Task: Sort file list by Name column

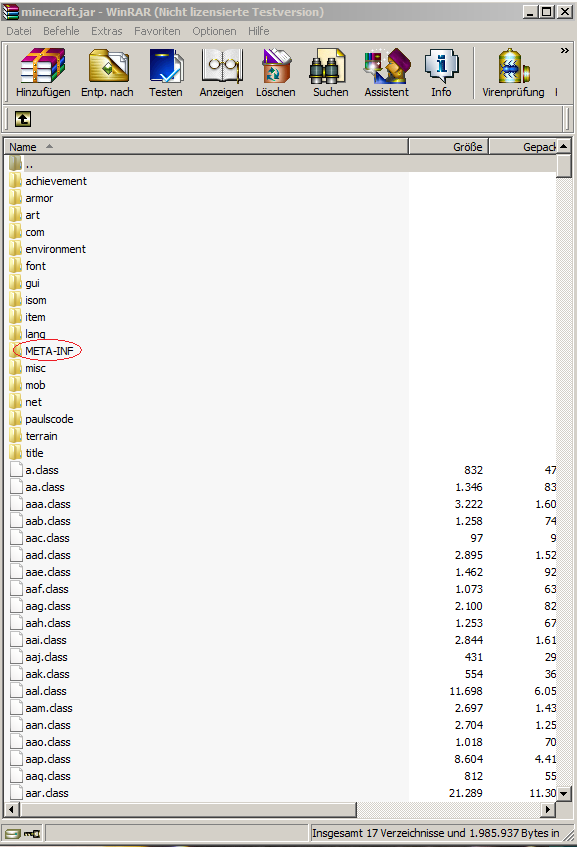Action: point(206,147)
